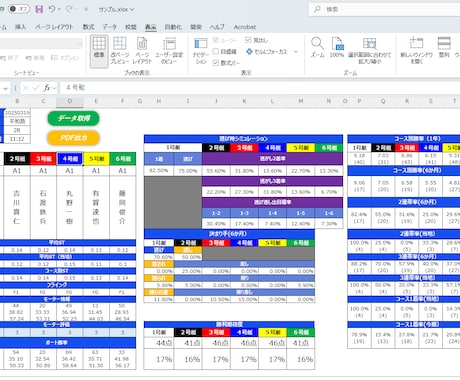Click the 検索 search box
Screen dimensions: 460x380
click(x=385, y=9)
